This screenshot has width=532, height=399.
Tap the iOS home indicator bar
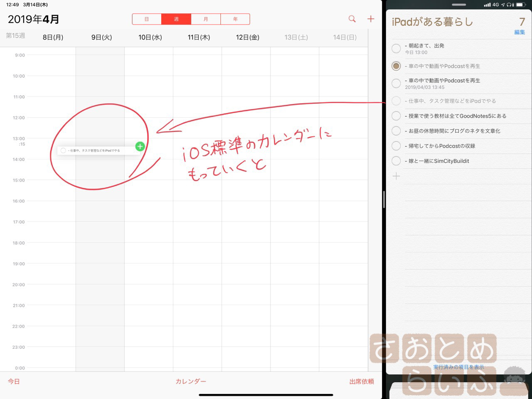point(266,395)
